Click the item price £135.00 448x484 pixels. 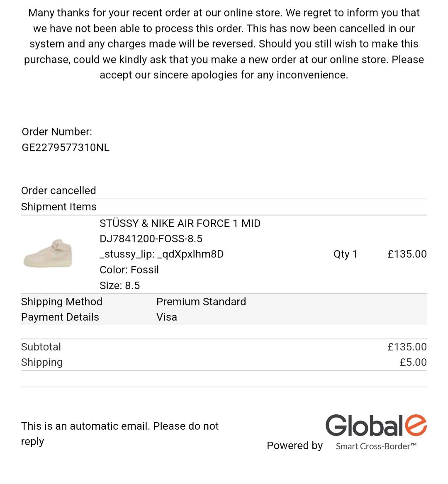[x=407, y=254]
